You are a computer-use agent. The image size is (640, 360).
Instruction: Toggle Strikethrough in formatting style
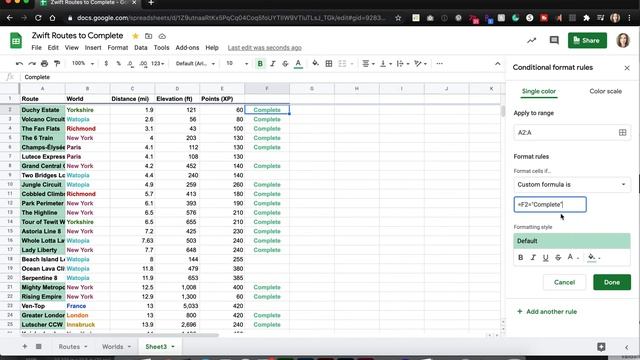(x=558, y=258)
